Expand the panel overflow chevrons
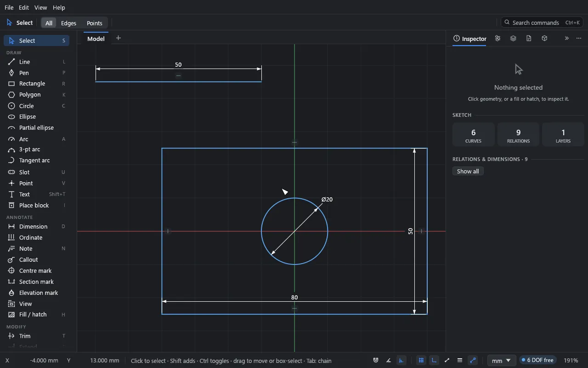This screenshot has height=368, width=588. click(566, 39)
